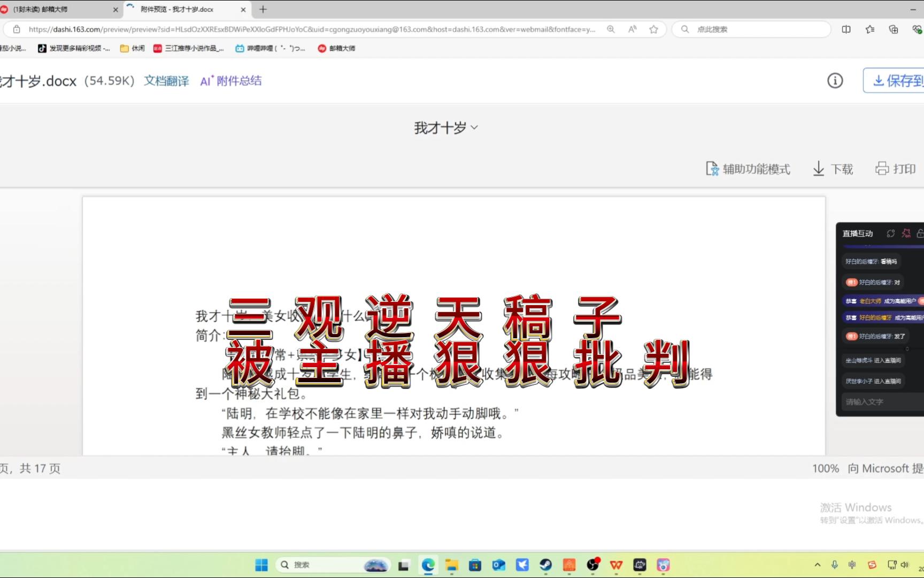
Task: Close the 附件预览 tab
Action: pyautogui.click(x=243, y=10)
